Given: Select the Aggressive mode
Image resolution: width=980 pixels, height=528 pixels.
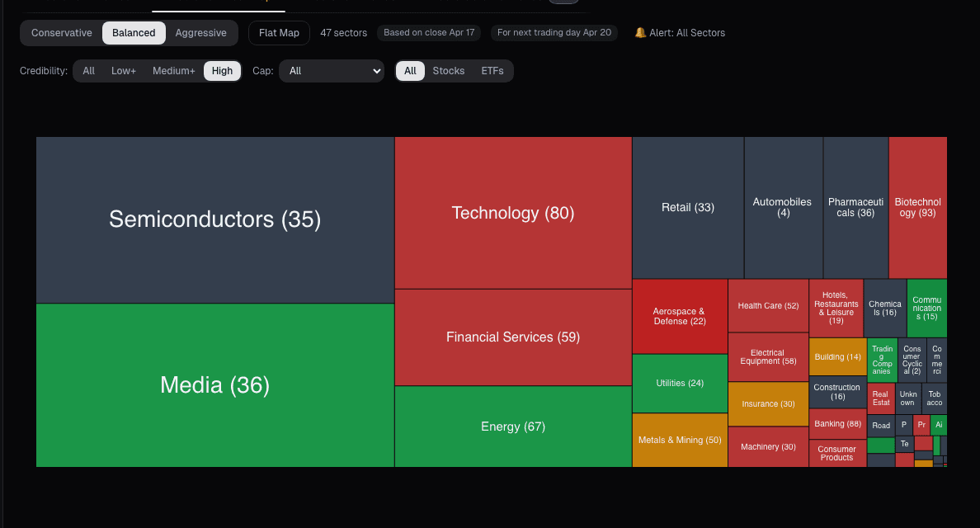Looking at the screenshot, I should 200,33.
